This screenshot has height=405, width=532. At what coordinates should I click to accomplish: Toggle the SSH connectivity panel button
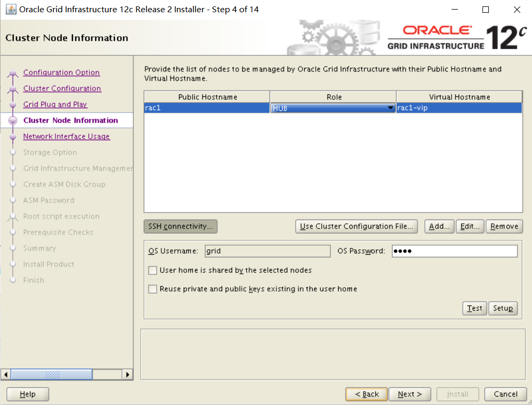[181, 226]
